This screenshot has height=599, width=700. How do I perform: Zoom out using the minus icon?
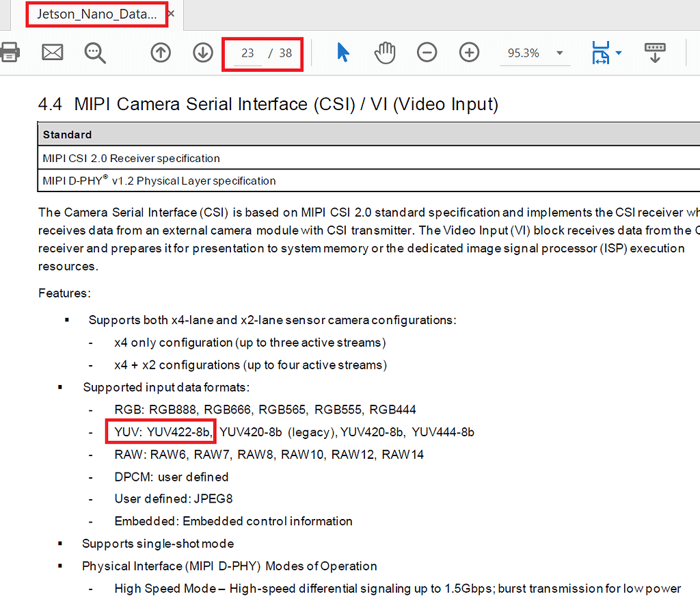tap(427, 53)
